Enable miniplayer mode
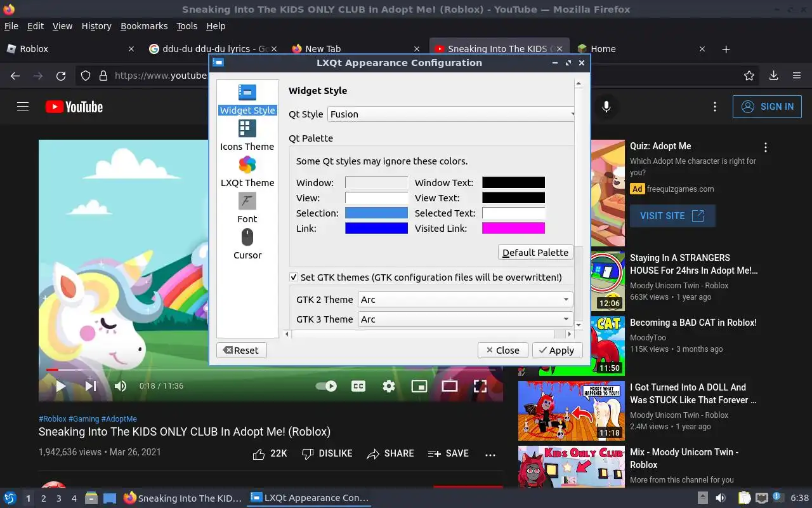The height and width of the screenshot is (508, 812). (x=419, y=386)
